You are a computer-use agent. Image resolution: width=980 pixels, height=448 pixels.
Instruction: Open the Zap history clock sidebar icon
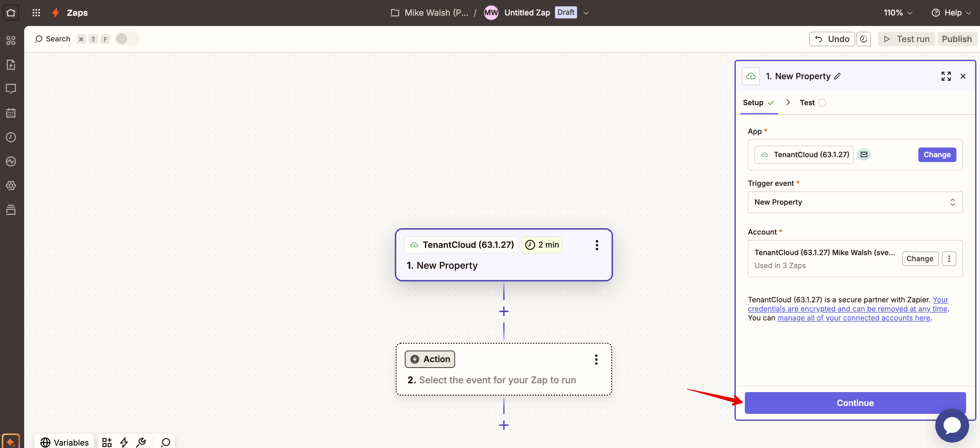(x=11, y=137)
